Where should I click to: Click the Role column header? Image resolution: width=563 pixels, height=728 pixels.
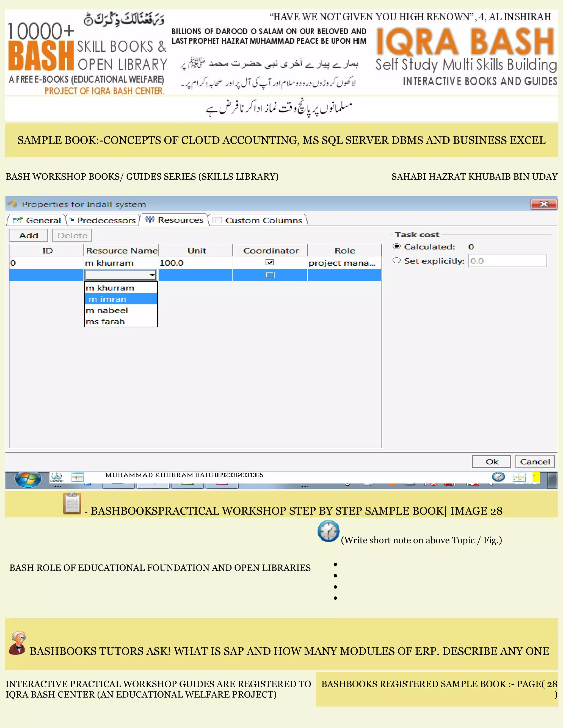[344, 251]
